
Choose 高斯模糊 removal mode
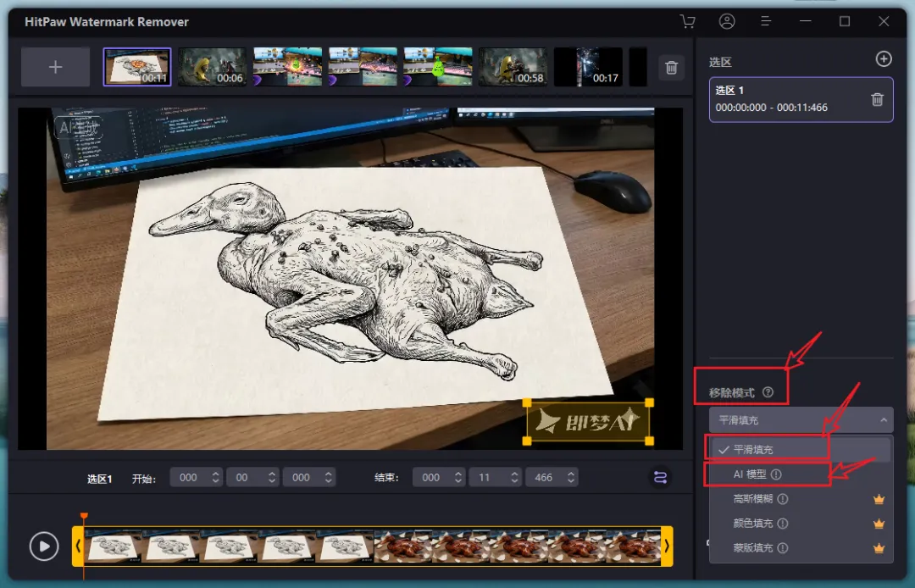click(x=801, y=499)
